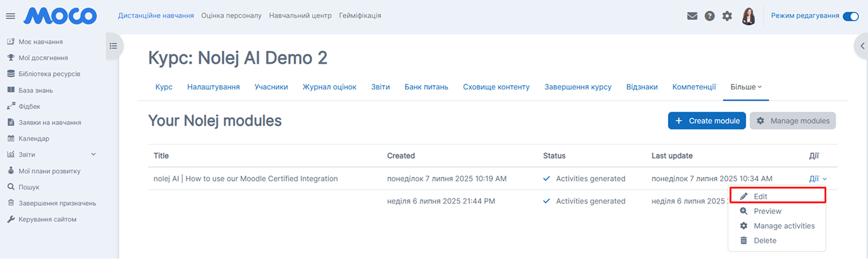Open the Дії dropdown in first row
868x259 pixels.
pos(817,179)
